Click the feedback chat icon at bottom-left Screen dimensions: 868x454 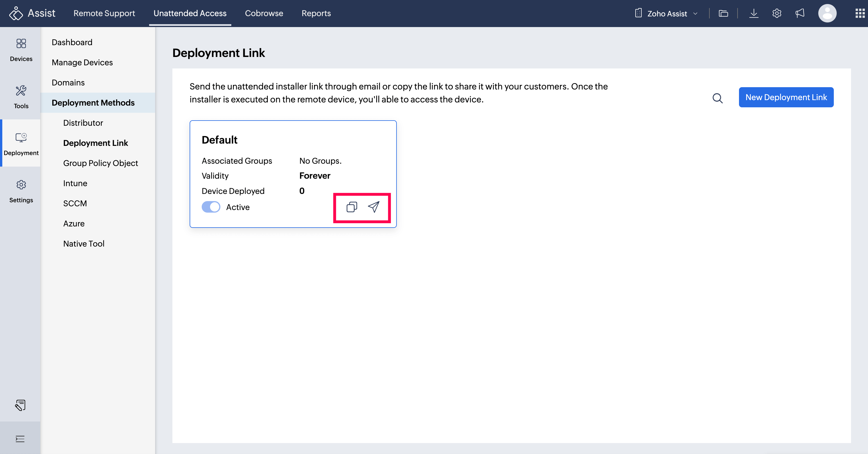pos(20,405)
